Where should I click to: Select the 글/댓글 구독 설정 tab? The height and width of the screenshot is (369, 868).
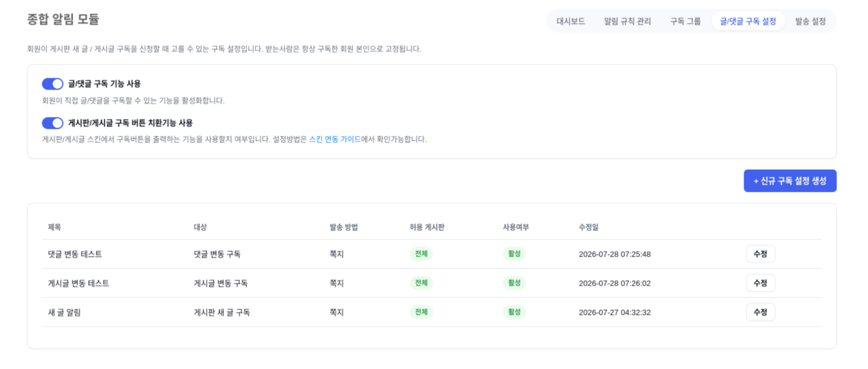[748, 21]
